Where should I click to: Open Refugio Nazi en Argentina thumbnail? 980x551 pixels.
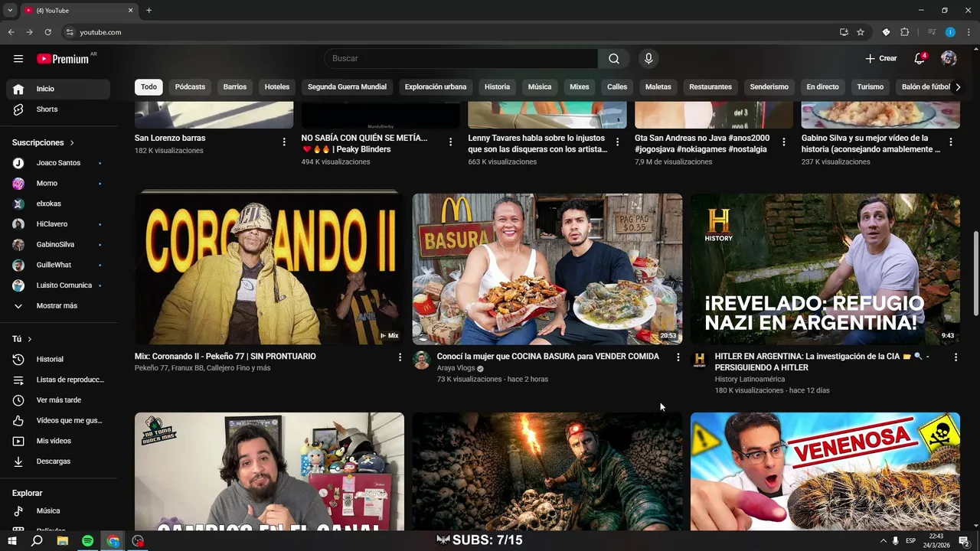[825, 269]
